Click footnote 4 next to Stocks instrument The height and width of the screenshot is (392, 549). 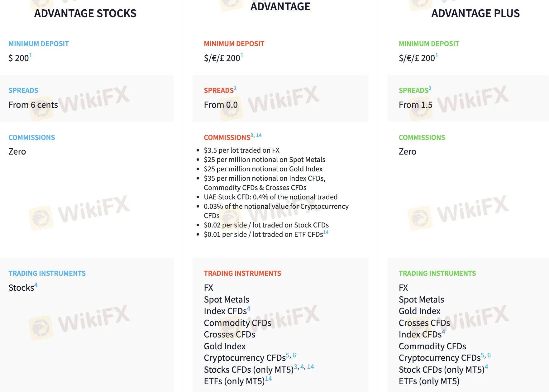coord(36,285)
